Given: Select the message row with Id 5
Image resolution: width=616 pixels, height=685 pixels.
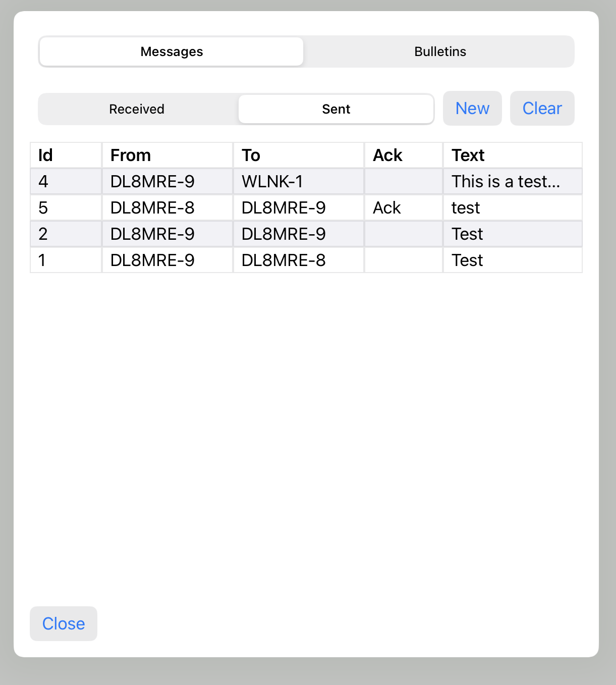Looking at the screenshot, I should [x=43, y=208].
